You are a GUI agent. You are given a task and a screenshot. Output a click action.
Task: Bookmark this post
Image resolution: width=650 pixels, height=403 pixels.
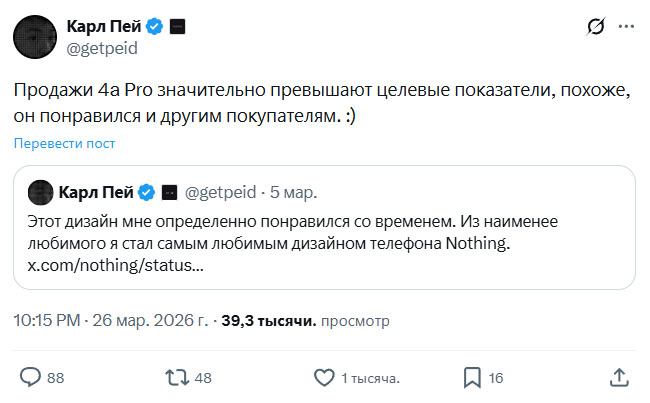tap(472, 378)
